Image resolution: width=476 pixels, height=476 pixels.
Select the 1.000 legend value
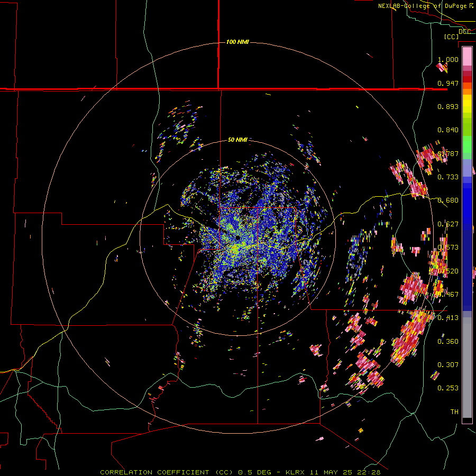(448, 59)
